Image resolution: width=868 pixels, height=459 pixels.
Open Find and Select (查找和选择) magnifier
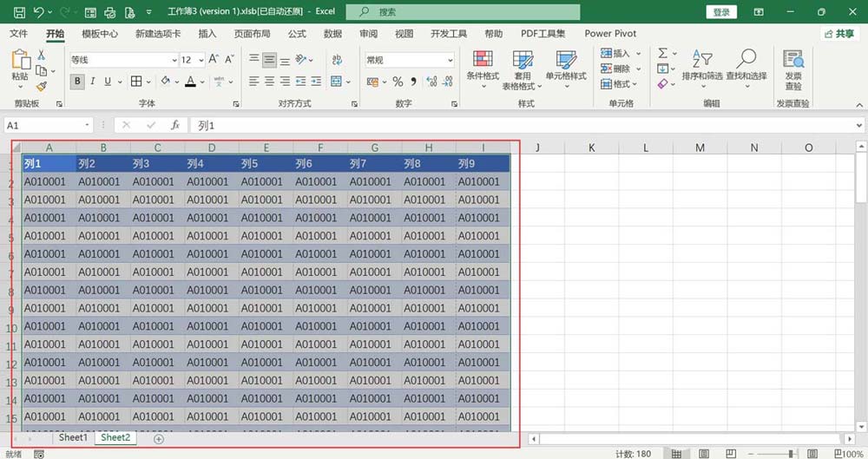[x=746, y=66]
